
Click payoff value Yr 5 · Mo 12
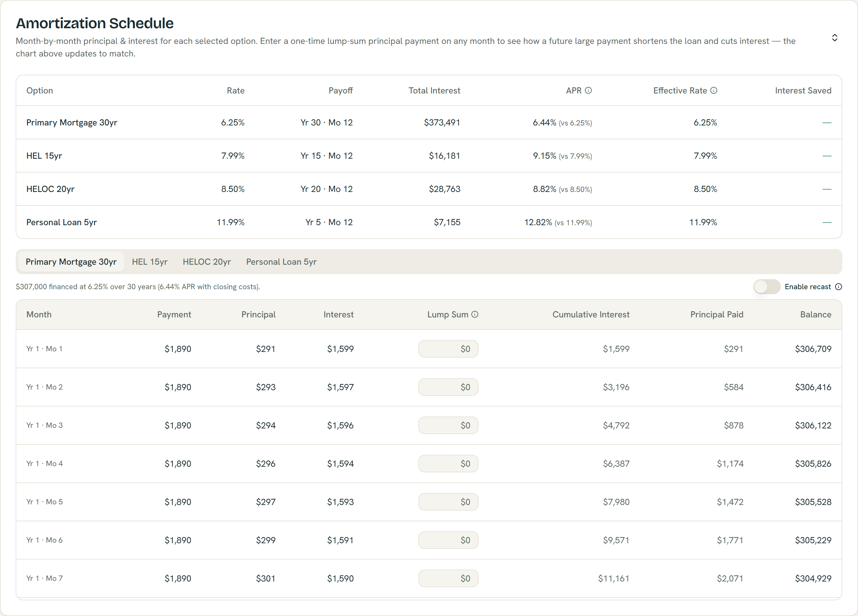point(329,222)
